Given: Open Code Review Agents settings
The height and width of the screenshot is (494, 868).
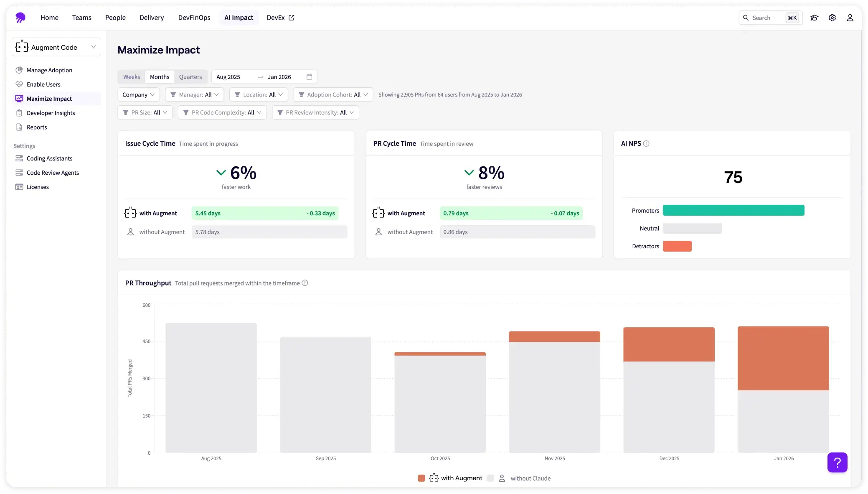Looking at the screenshot, I should [x=53, y=173].
